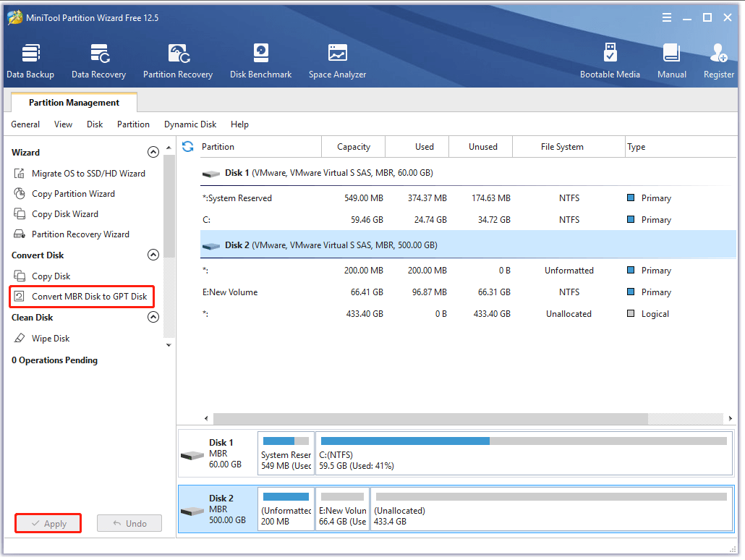This screenshot has height=560, width=745.
Task: Click horizontal scrollbar right arrow
Action: (x=731, y=418)
